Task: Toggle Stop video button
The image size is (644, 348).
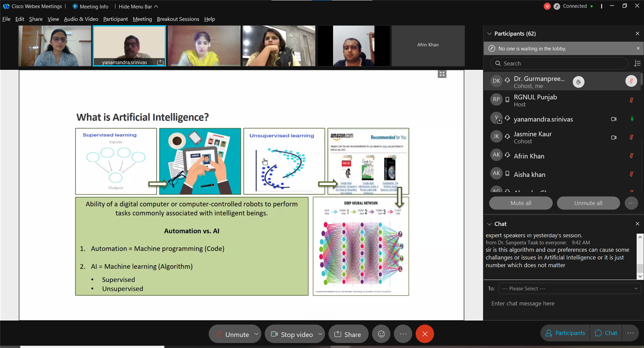Action: [292, 334]
